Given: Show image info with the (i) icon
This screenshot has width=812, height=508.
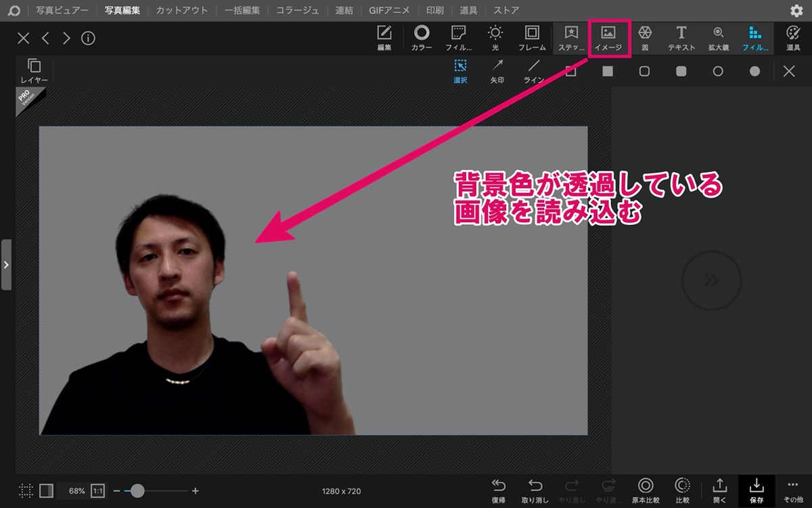Looking at the screenshot, I should tap(88, 39).
